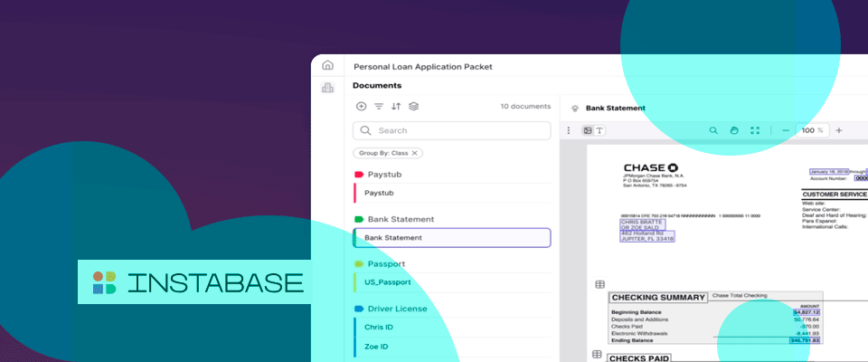Screen dimensions: 868x362
Task: Select the hand pan tool
Action: point(734,130)
